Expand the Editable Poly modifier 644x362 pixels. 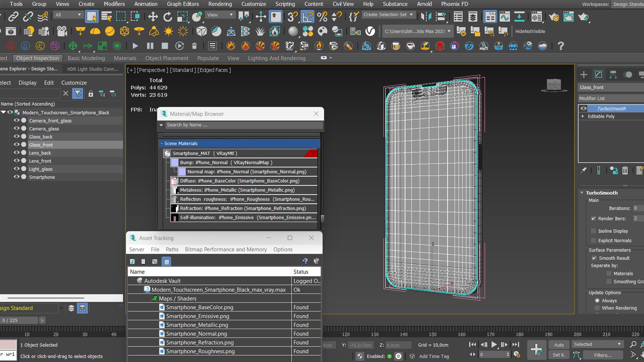click(583, 116)
